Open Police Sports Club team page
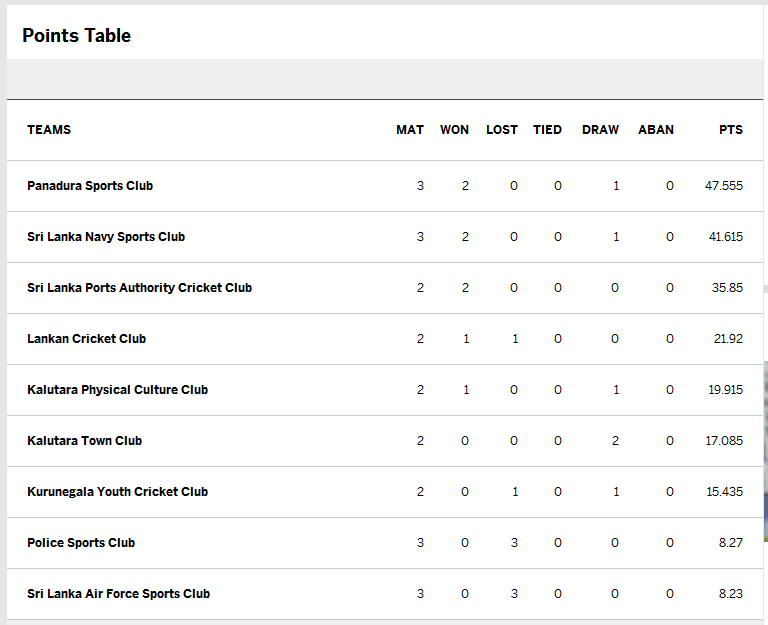The height and width of the screenshot is (625, 768). 81,543
